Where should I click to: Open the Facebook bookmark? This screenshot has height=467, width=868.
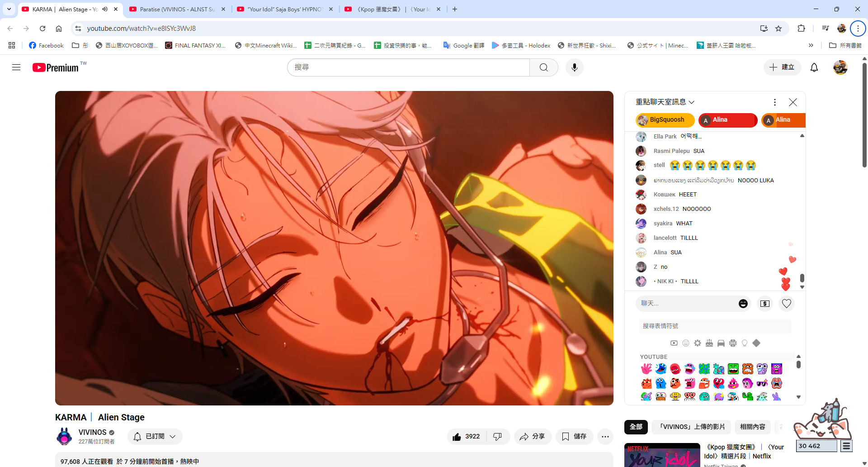pyautogui.click(x=46, y=45)
